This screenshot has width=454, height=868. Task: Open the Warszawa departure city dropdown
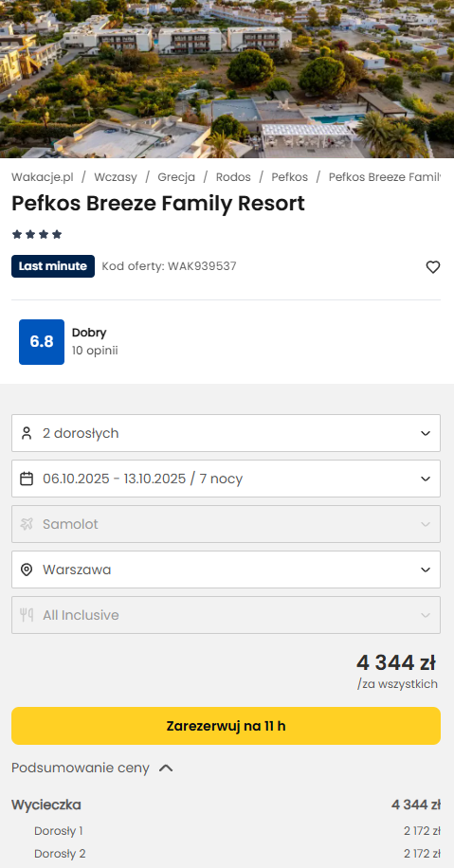point(226,570)
